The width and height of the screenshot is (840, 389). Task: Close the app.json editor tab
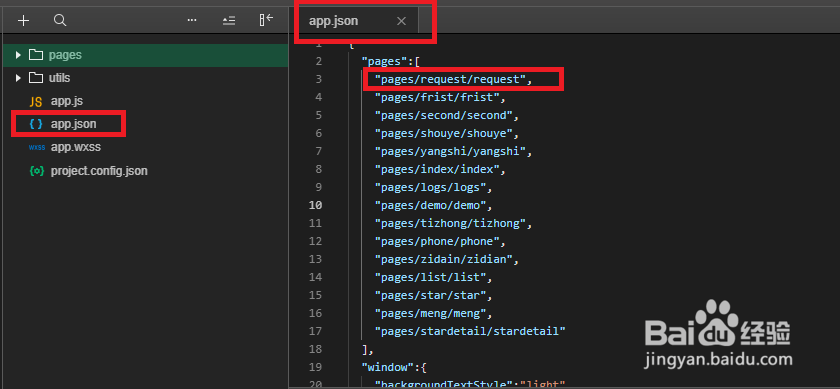point(401,21)
